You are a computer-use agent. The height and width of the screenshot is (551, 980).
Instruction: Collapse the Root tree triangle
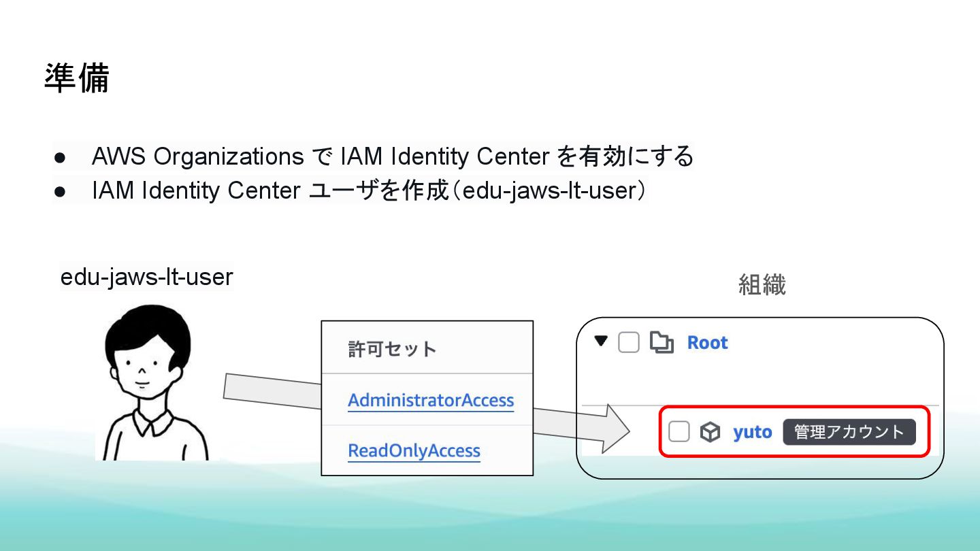tap(600, 341)
